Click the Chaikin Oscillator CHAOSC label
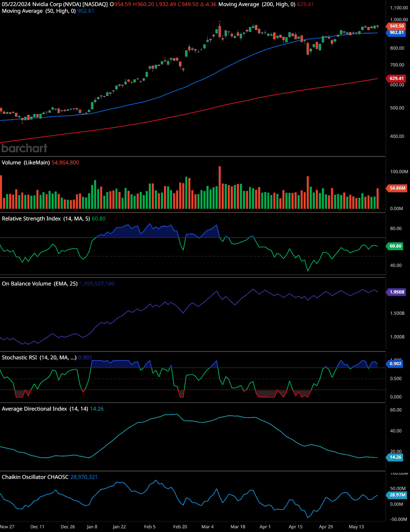The image size is (410, 532). [35, 477]
